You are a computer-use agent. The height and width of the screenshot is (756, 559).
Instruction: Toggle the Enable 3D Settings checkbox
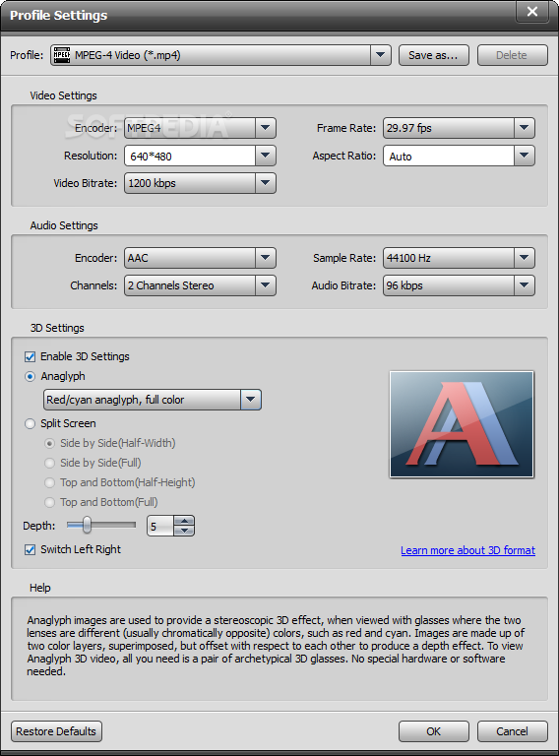click(x=30, y=356)
